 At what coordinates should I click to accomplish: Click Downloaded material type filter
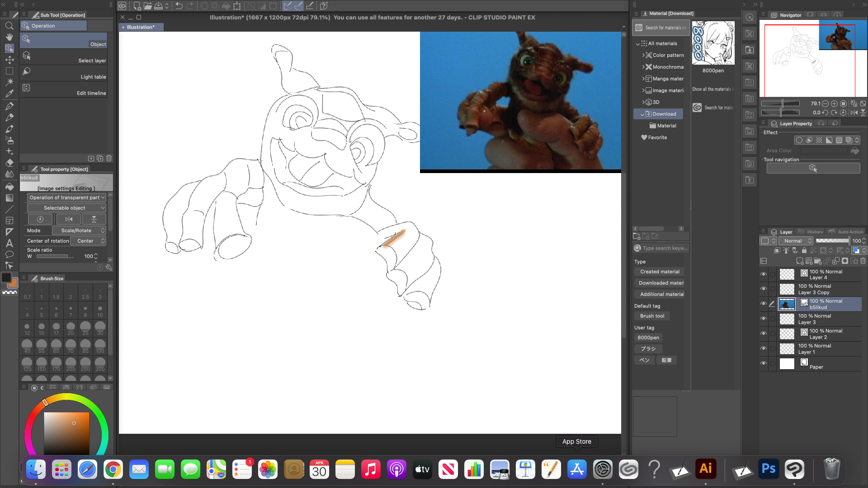point(660,283)
